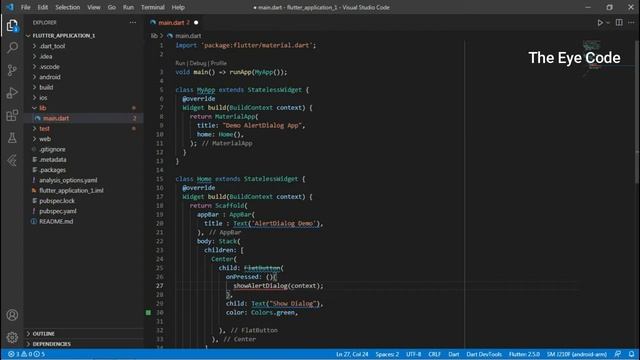This screenshot has height=360, width=640.
Task: Click the Run CodeLens link above main
Action: click(180, 63)
